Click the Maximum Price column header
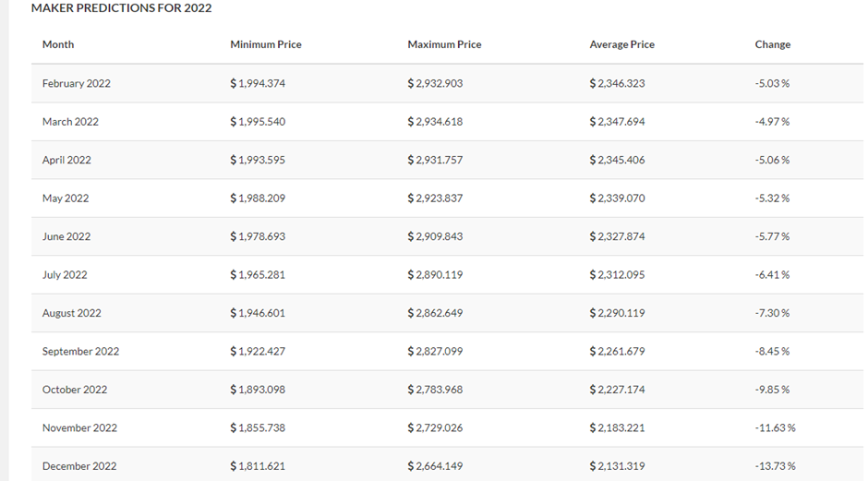868x481 pixels. click(x=444, y=44)
